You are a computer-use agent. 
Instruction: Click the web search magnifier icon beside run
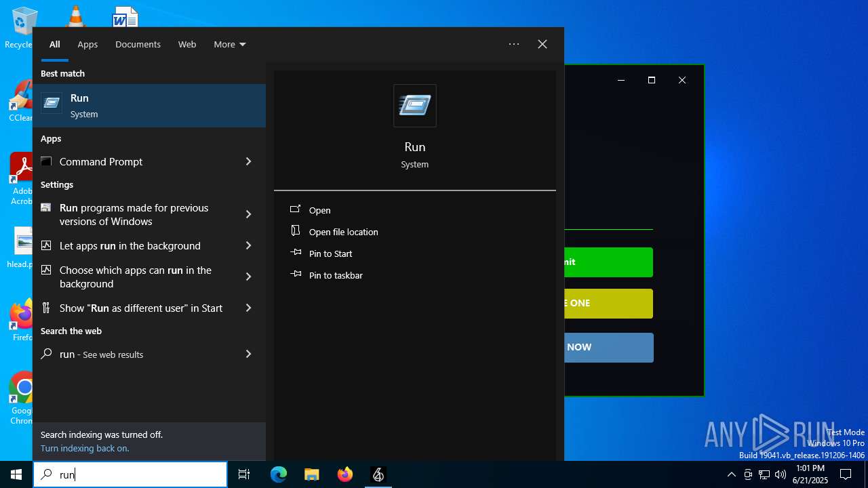click(x=46, y=354)
